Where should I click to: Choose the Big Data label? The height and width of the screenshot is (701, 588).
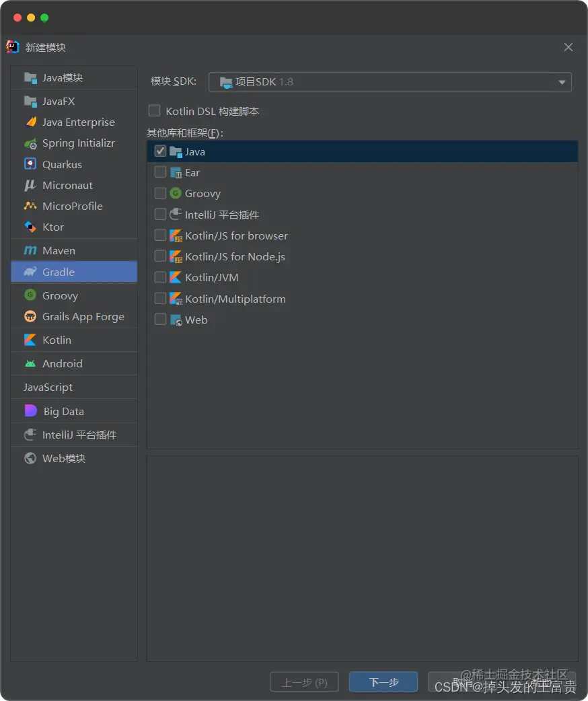pos(63,411)
